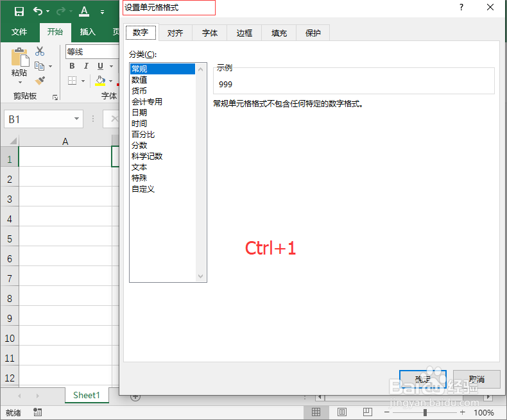This screenshot has height=420, width=507.
Task: Click the Redo arrow icon
Action: (x=61, y=12)
